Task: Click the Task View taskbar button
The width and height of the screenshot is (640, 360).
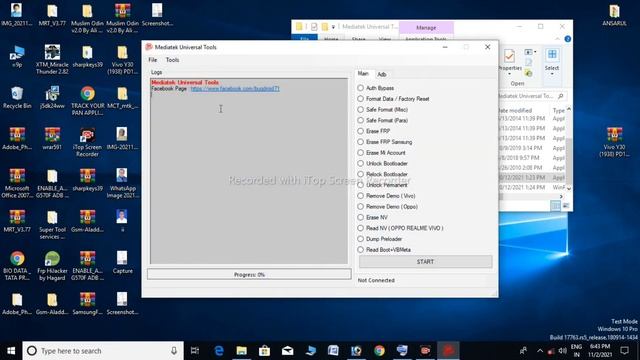Action: pyautogui.click(x=195, y=350)
